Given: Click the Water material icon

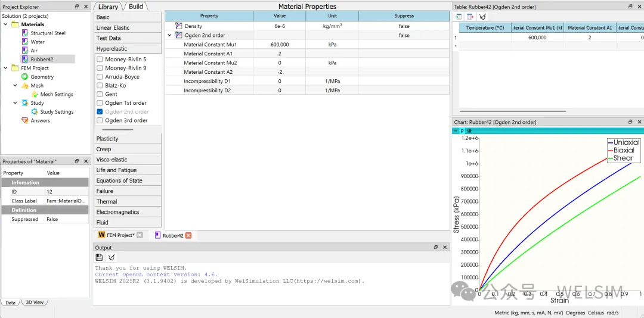Looking at the screenshot, I should click(24, 42).
